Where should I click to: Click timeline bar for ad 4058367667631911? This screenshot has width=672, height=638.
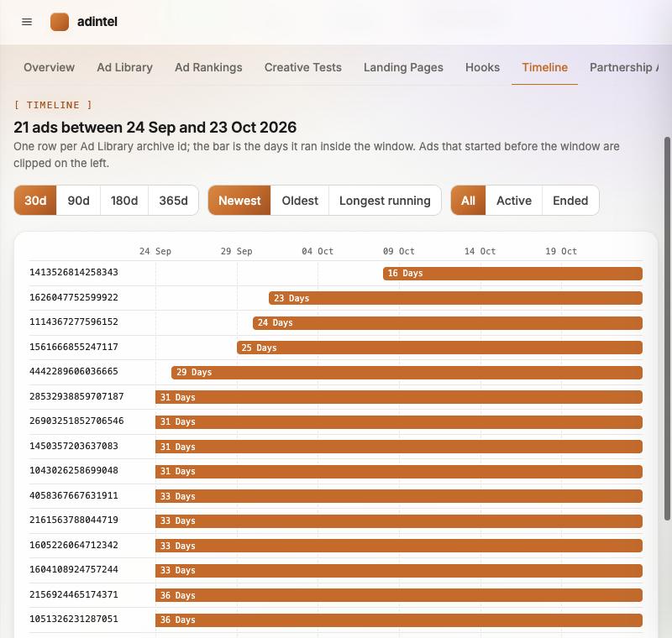coord(398,496)
